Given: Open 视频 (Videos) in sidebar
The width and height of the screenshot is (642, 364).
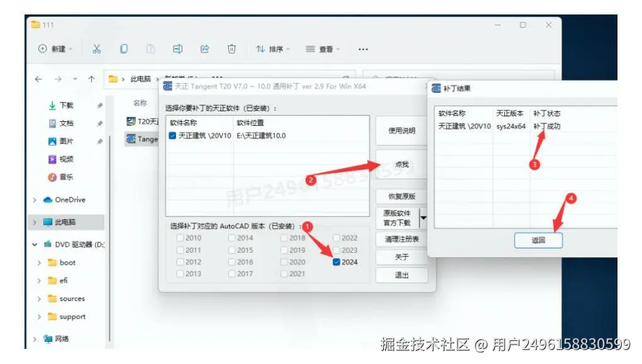Looking at the screenshot, I should [x=66, y=159].
